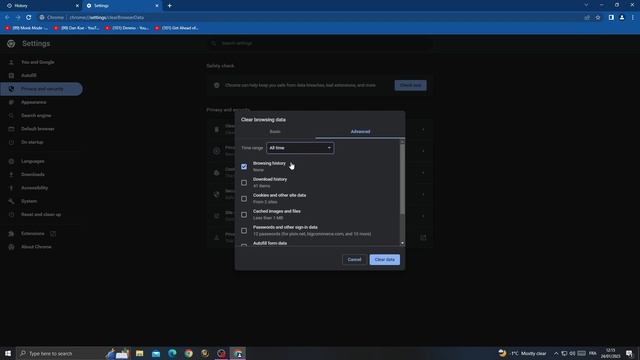Open Languages settings
The width and height of the screenshot is (640, 360).
[33, 161]
